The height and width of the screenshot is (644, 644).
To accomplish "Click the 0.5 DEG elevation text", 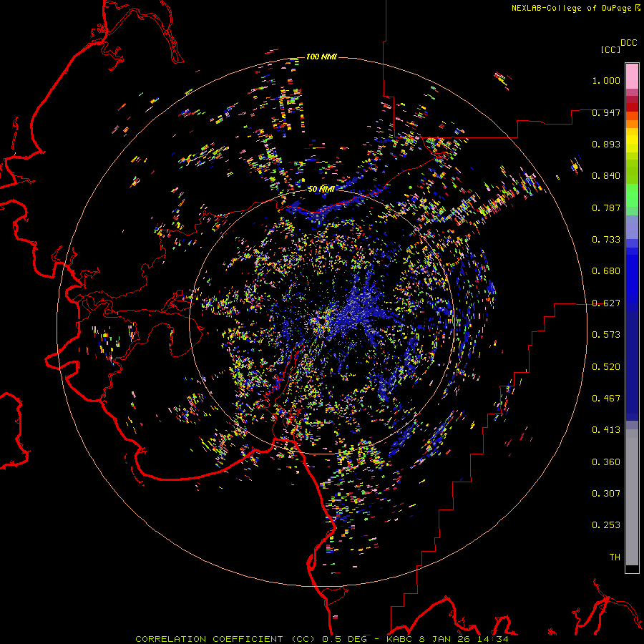I will (343, 639).
